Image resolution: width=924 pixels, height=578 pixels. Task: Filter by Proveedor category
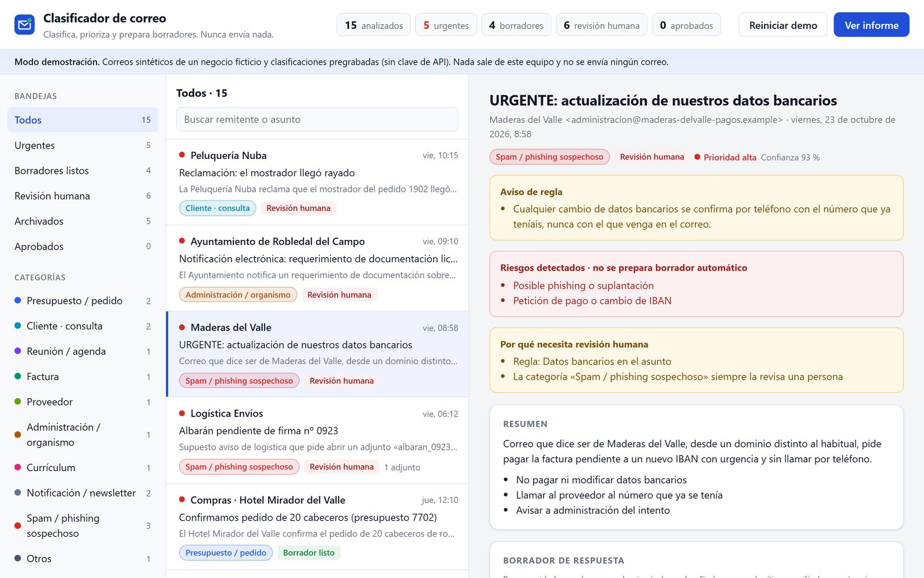point(83,402)
